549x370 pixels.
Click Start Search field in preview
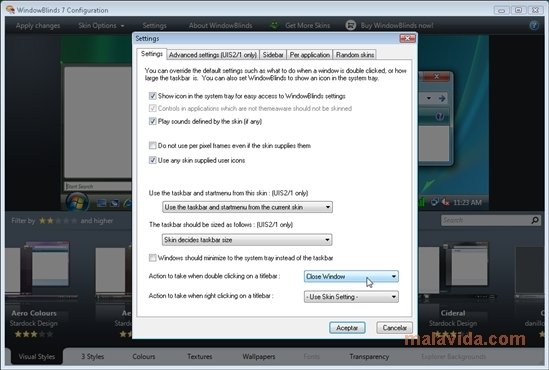98,186
